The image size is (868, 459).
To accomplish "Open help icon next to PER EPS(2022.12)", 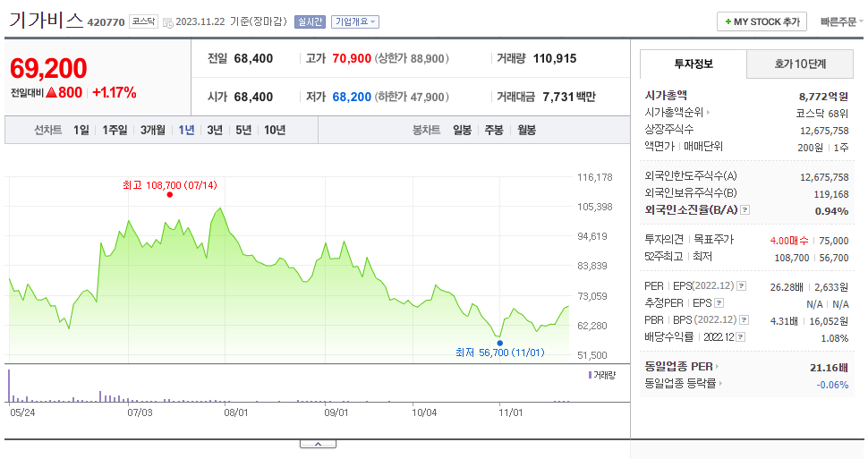I will tap(742, 285).
